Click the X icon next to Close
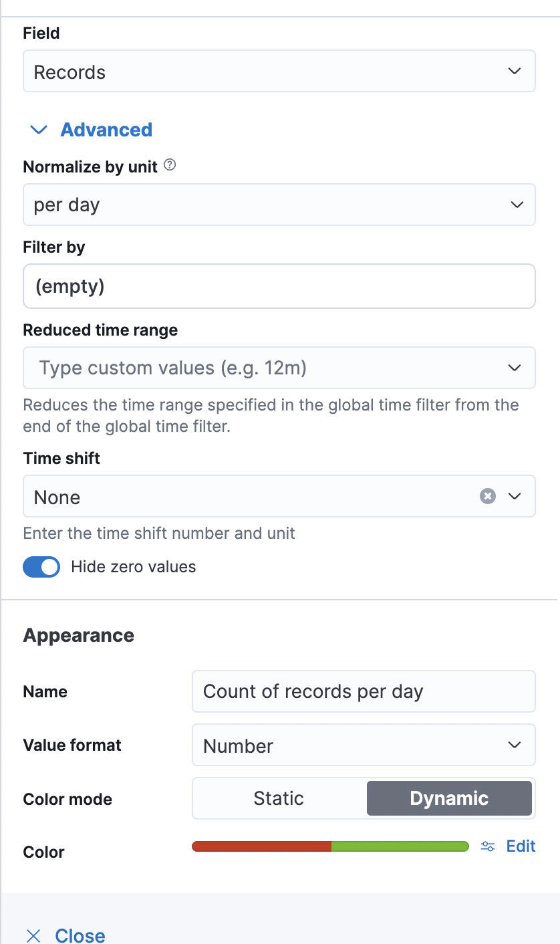Screen dimensions: 560x944 click(x=33, y=935)
